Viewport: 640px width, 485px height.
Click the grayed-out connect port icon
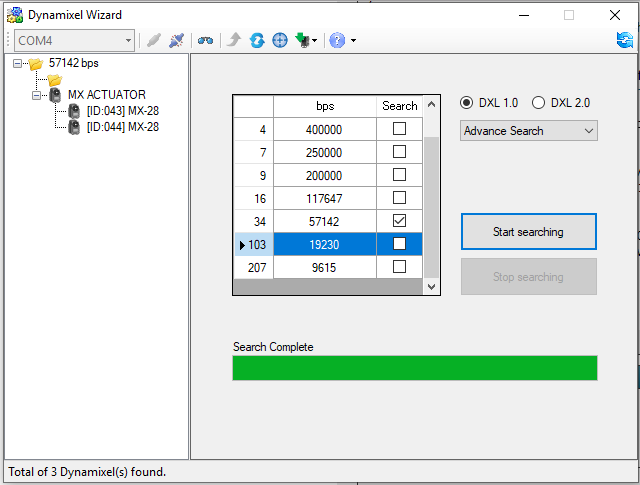click(154, 40)
